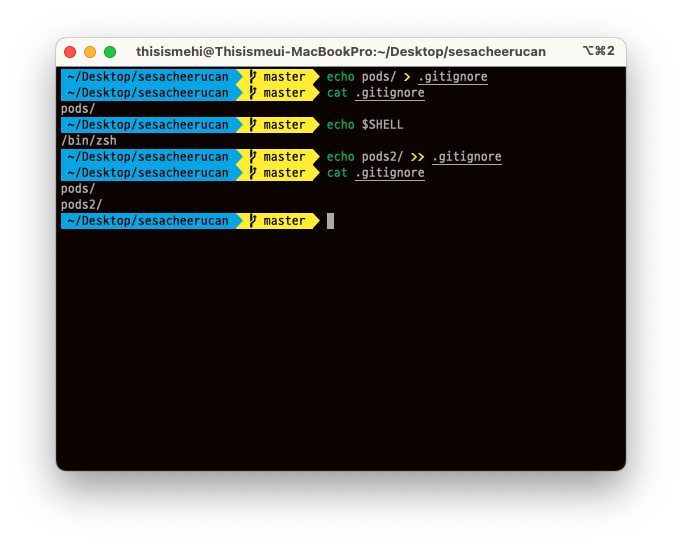Viewport: 682px width, 545px height.
Task: Click the '/bin/zsh' output line
Action: 89,141
